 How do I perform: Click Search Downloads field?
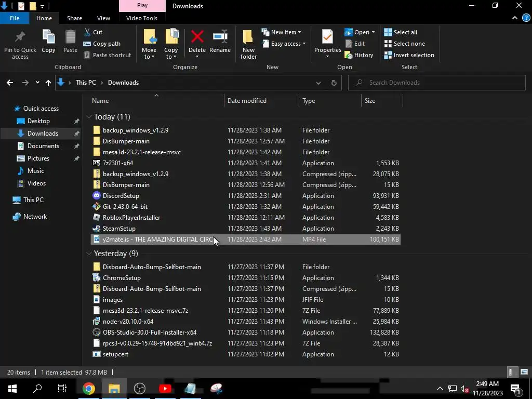[436, 83]
